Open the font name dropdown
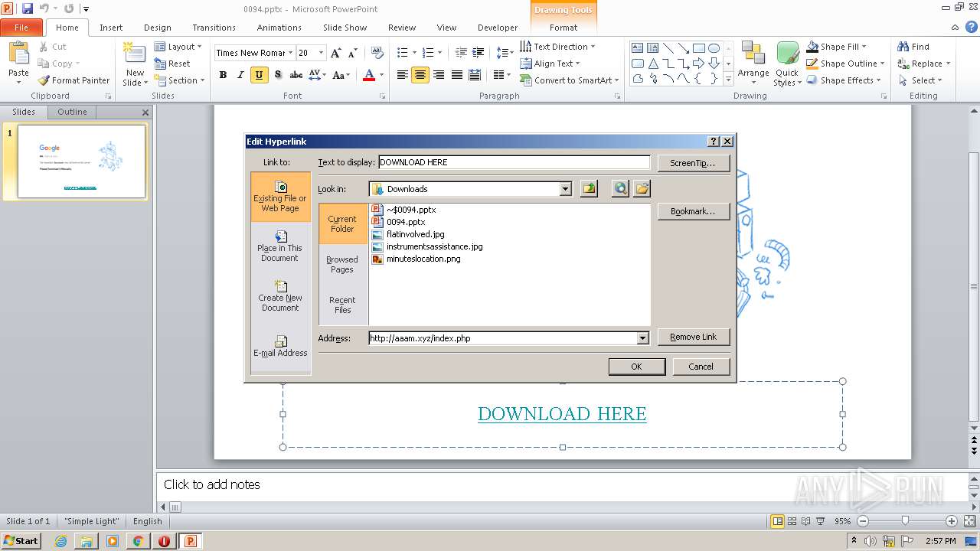 click(291, 53)
